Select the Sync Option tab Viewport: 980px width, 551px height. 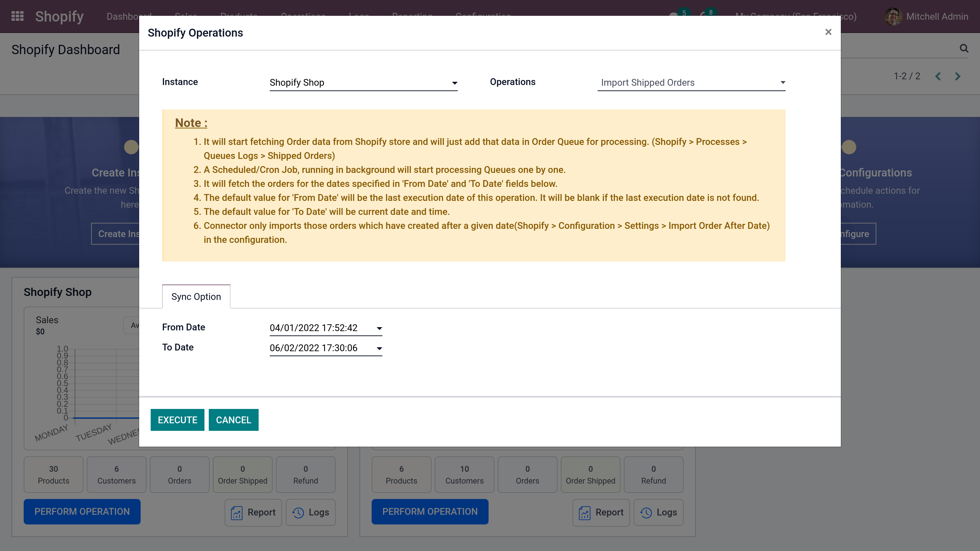(196, 296)
